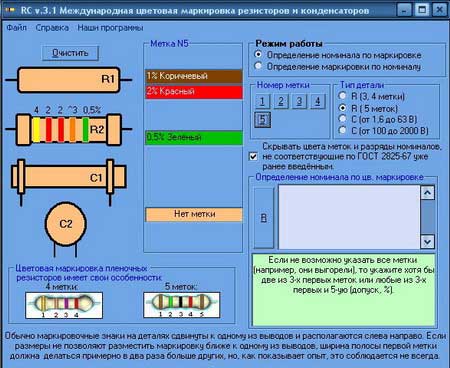The height and width of the screenshot is (368, 450).
Task: Open the Файл menu
Action: click(x=16, y=28)
